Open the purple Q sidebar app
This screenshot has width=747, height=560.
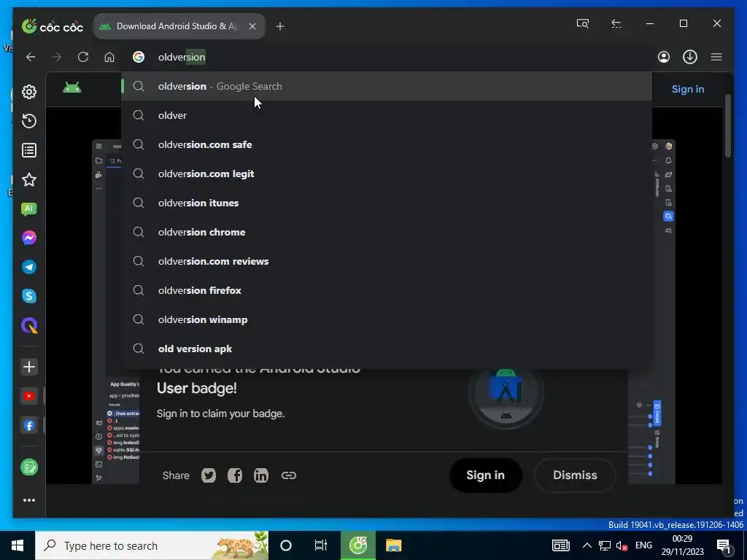click(29, 326)
